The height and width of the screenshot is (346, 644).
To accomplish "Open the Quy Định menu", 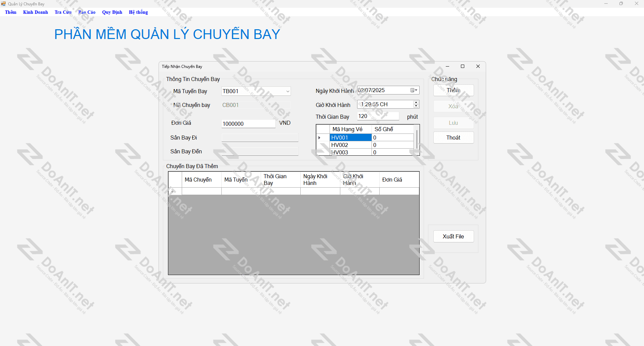I will click(112, 12).
